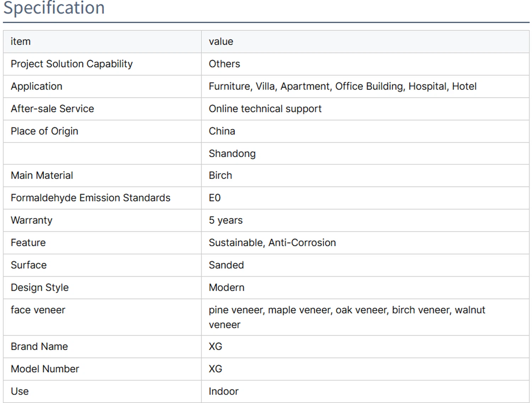
Task: Click the 'value' column header
Action: pyautogui.click(x=221, y=42)
